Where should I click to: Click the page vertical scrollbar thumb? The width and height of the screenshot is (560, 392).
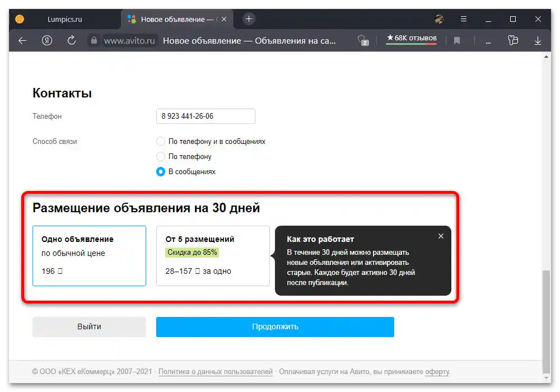pos(546,321)
